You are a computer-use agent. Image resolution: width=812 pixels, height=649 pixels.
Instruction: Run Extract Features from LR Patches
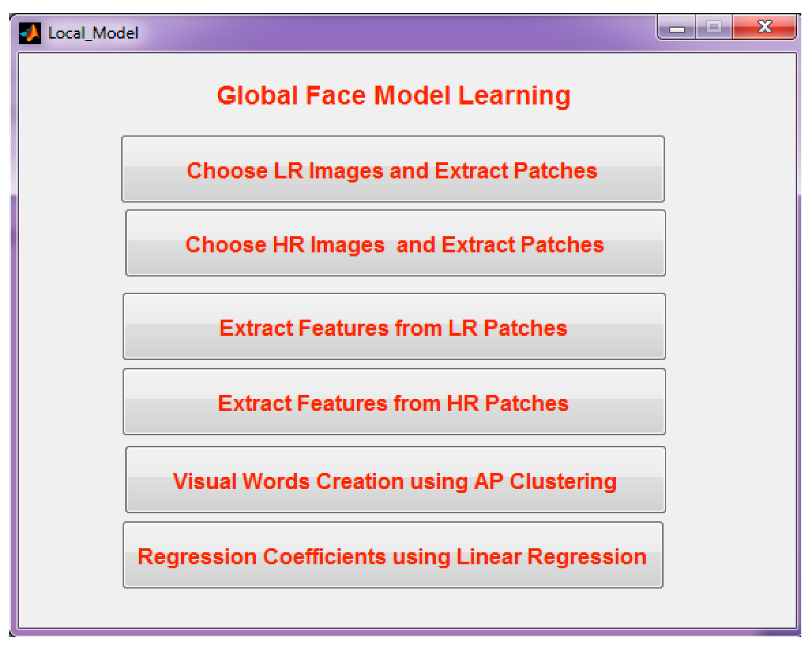[x=394, y=327]
